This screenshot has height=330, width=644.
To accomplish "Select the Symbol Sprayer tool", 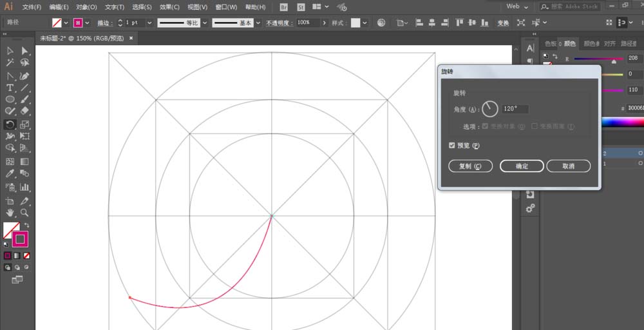I will (10, 188).
